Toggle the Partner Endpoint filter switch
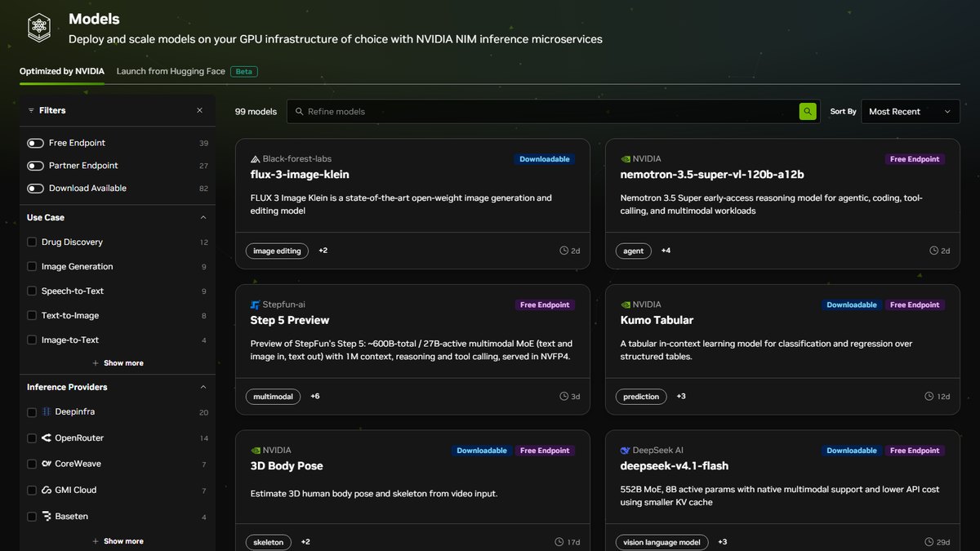980x551 pixels. click(x=35, y=166)
